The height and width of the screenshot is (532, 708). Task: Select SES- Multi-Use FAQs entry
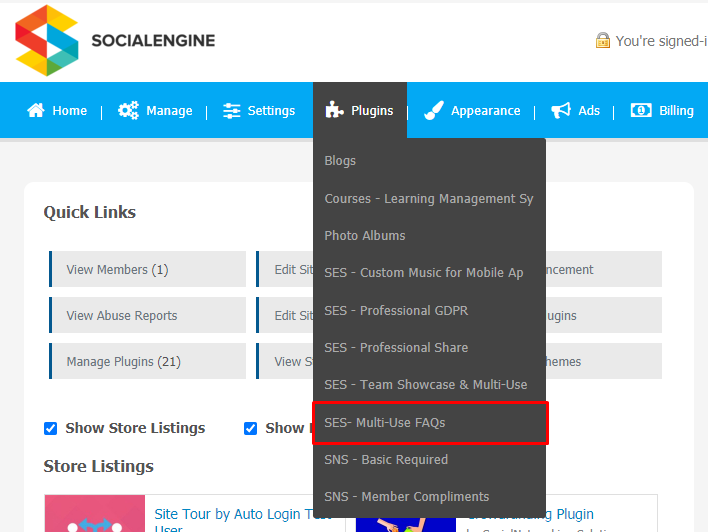point(429,422)
